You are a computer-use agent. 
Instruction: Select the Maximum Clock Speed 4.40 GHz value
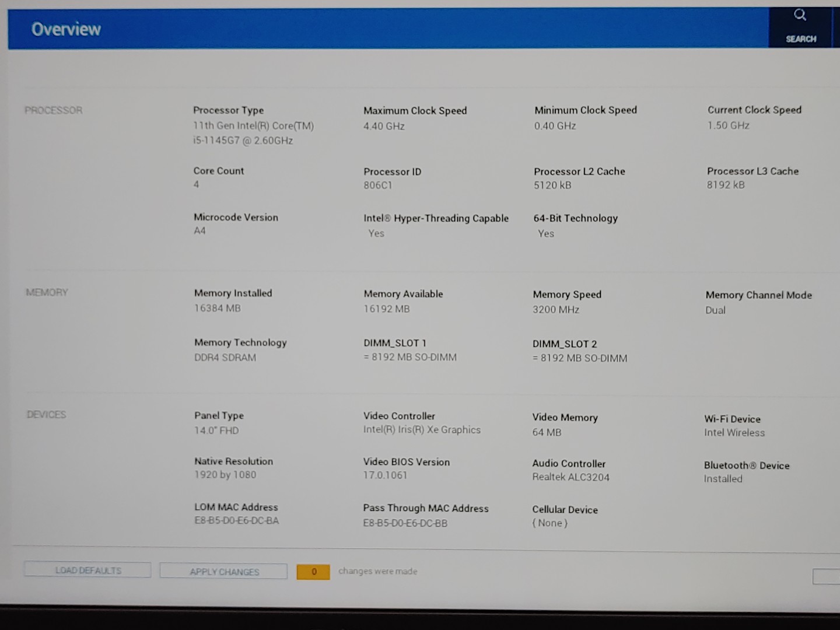[x=384, y=126]
